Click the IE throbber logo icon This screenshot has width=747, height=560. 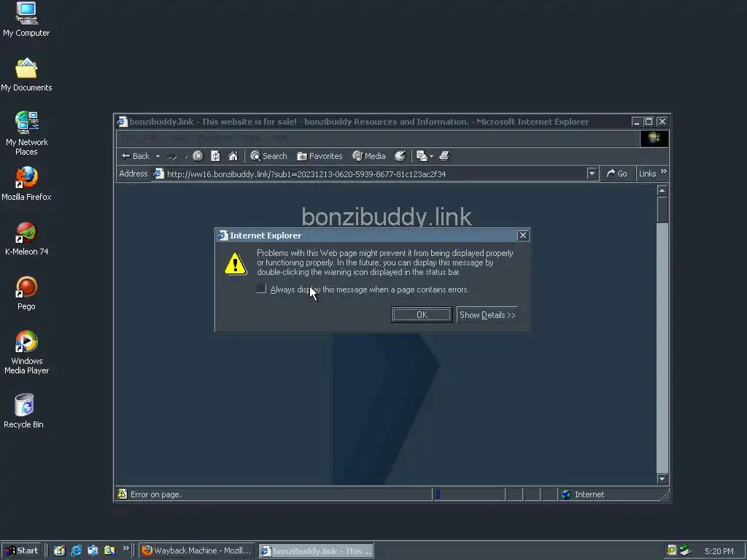click(x=654, y=138)
